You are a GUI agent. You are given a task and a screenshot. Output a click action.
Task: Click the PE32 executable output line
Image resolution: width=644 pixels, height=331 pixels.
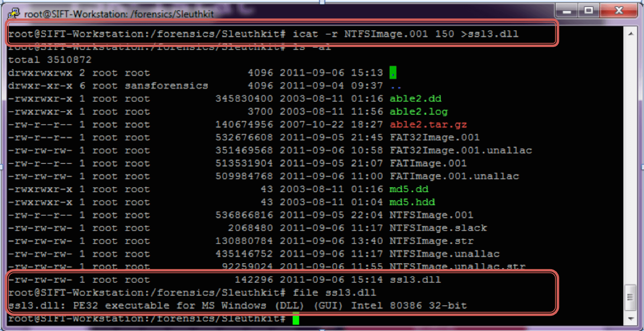(x=237, y=306)
